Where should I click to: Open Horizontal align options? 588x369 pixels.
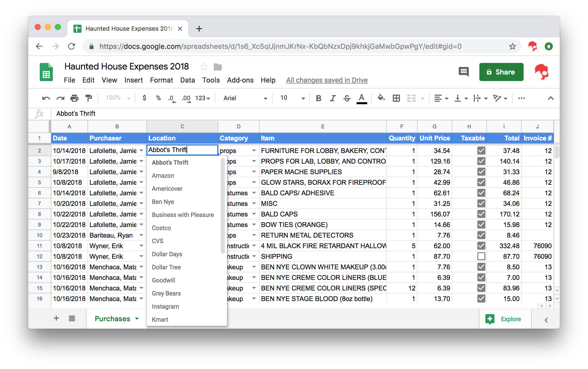pyautogui.click(x=441, y=98)
